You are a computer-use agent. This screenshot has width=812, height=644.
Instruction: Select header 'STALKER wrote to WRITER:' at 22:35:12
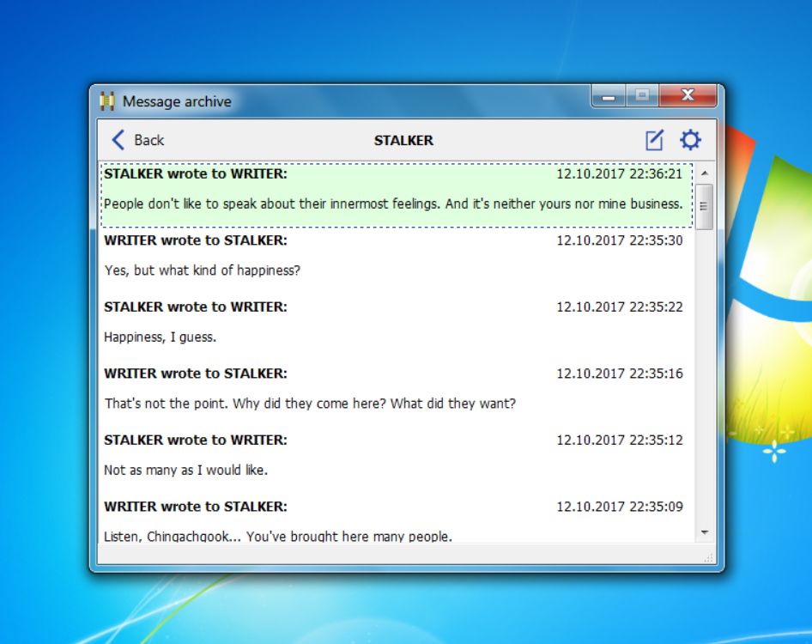(195, 440)
